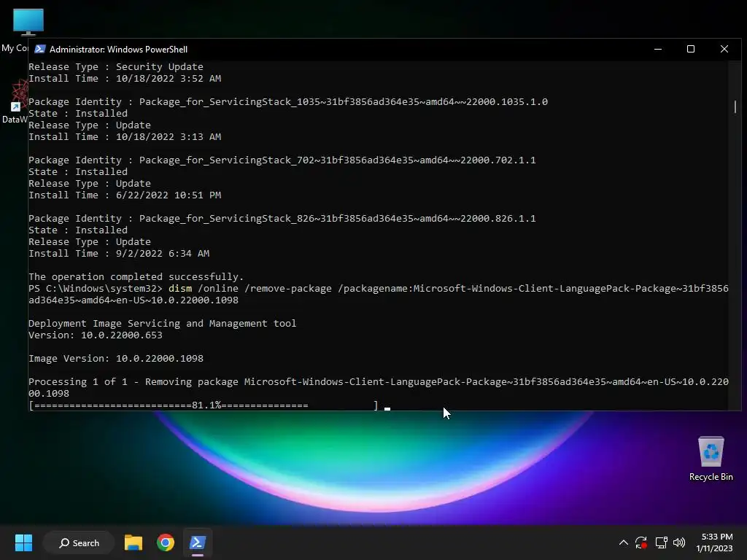Screen dimensions: 747x560
Task: Show hidden system tray icons
Action: [623, 542]
